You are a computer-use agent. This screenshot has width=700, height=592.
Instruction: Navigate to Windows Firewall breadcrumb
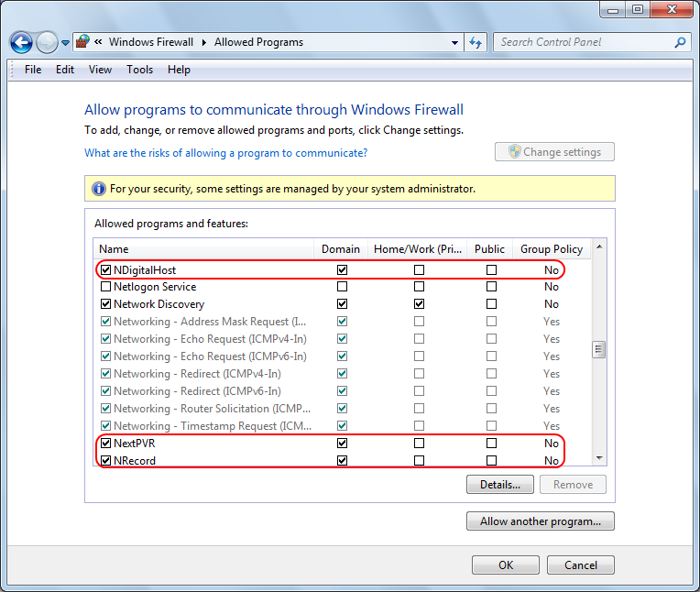tap(151, 42)
